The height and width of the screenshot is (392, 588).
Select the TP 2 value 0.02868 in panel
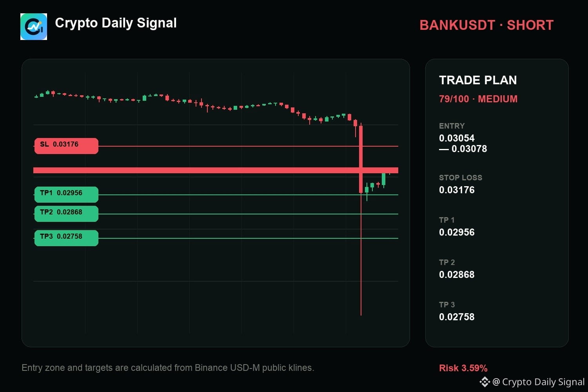click(457, 274)
